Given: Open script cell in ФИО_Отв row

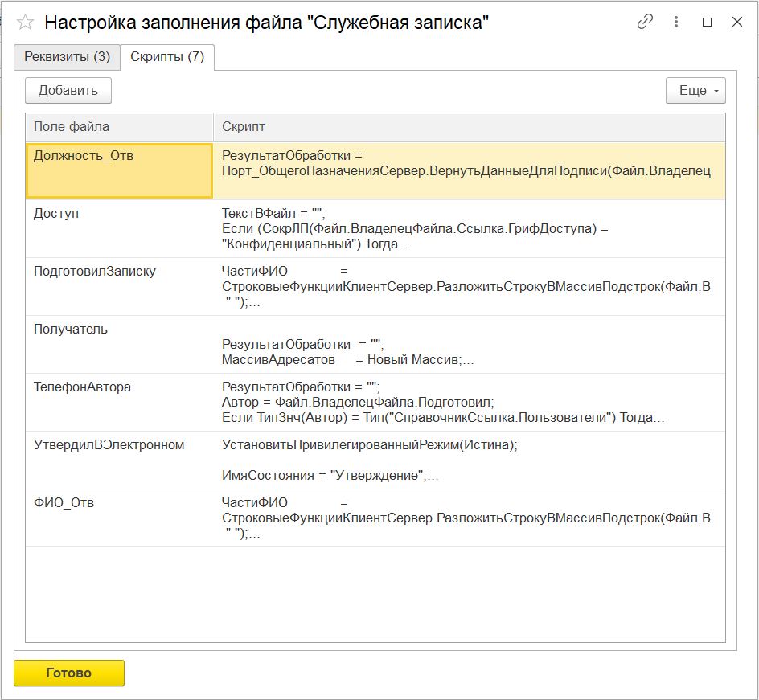Looking at the screenshot, I should coord(469,518).
